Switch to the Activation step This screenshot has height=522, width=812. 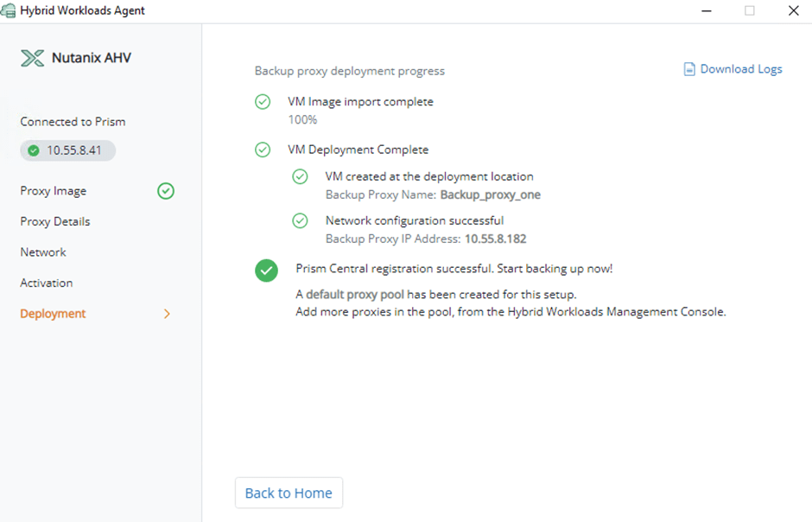47,283
